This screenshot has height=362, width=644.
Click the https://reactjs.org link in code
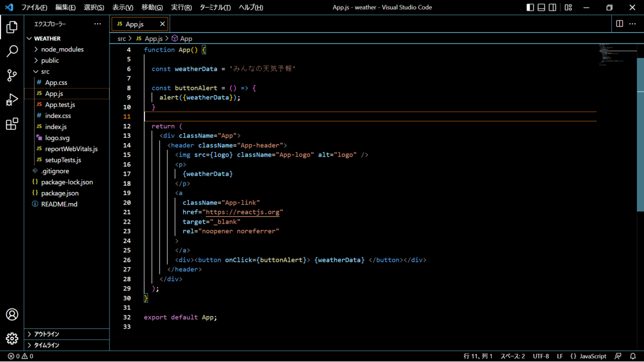pyautogui.click(x=243, y=212)
